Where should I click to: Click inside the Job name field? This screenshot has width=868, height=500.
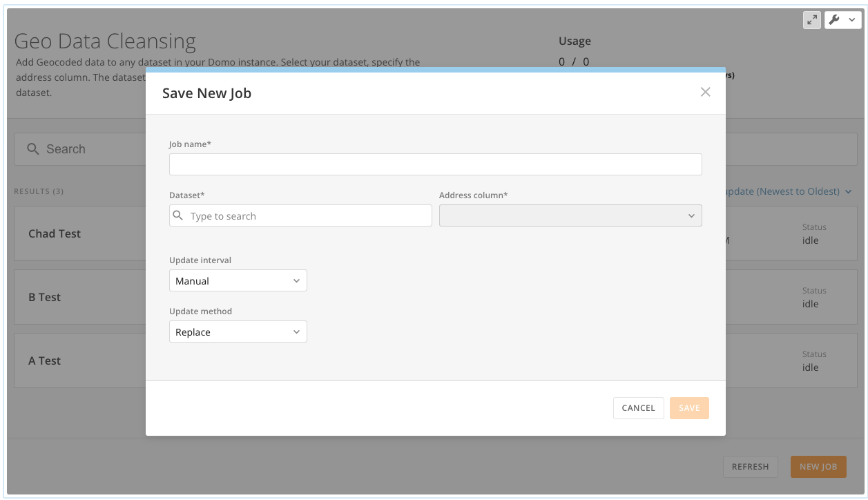click(435, 164)
